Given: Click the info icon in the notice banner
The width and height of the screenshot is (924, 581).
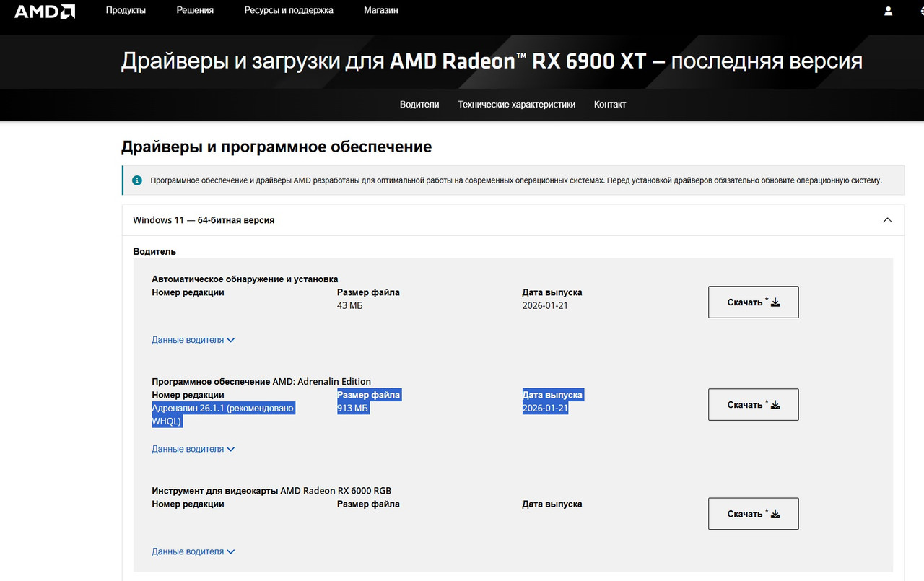Looking at the screenshot, I should coord(137,180).
